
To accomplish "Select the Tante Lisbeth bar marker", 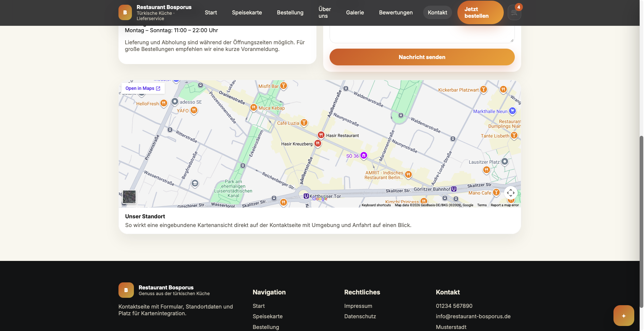I will click(x=514, y=135).
